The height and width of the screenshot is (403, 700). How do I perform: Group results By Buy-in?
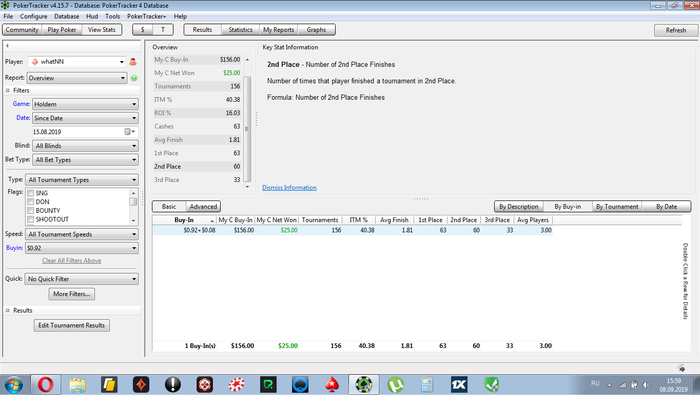click(x=567, y=207)
